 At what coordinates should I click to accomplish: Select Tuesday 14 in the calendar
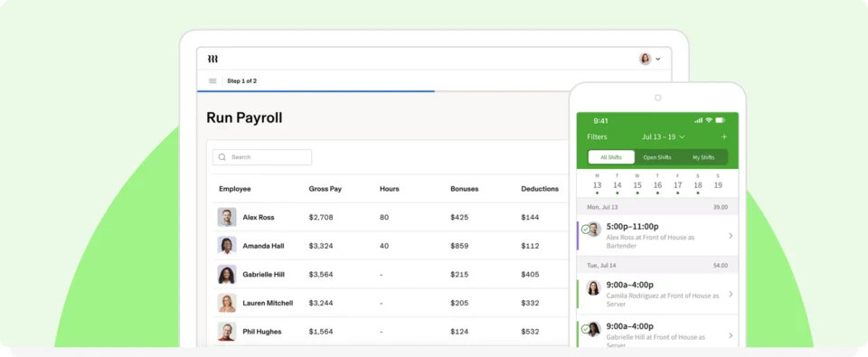pyautogui.click(x=618, y=184)
